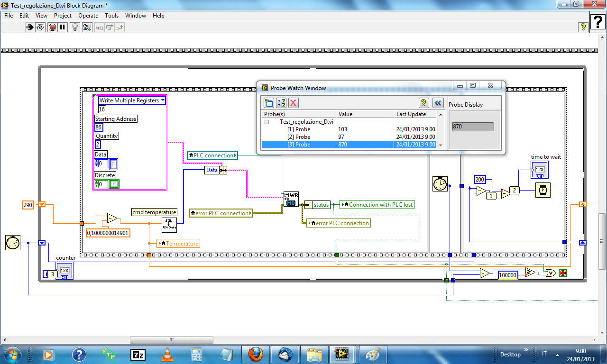This screenshot has height=364, width=607.
Task: Open help from the Probe Watch Window
Action: tap(423, 103)
